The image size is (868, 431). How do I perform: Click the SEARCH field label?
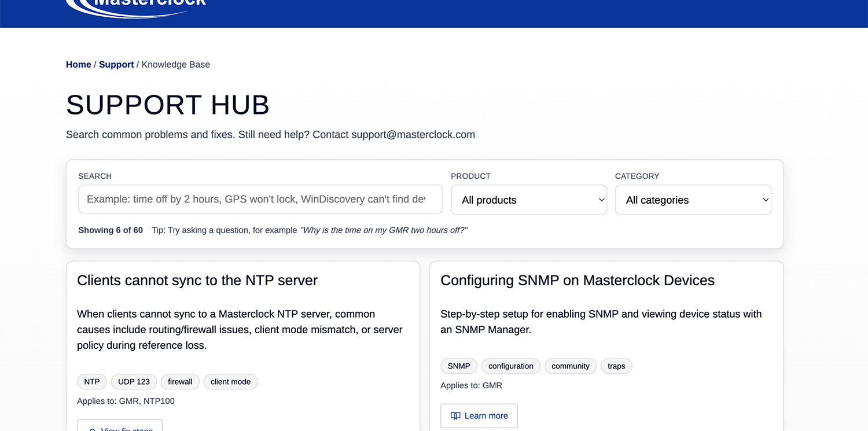95,176
